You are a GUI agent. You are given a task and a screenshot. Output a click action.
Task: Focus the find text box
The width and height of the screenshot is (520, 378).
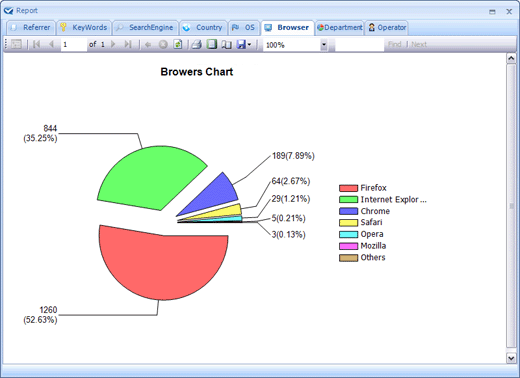click(x=359, y=45)
